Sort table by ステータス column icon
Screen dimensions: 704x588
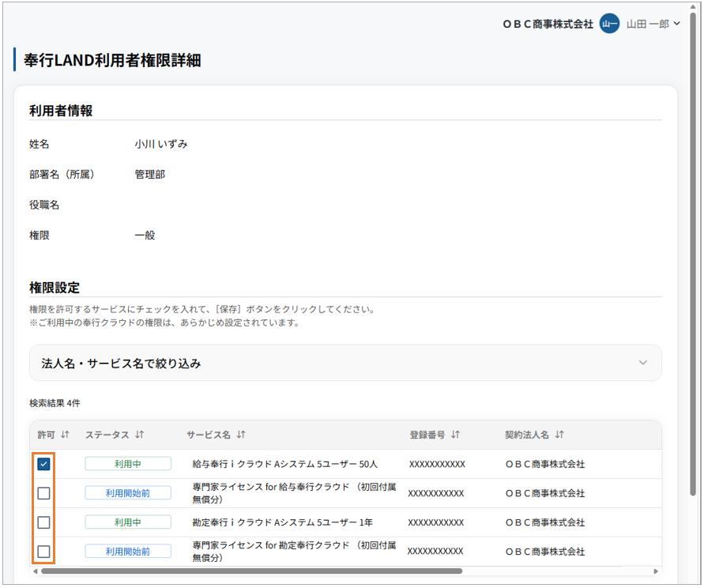point(140,435)
